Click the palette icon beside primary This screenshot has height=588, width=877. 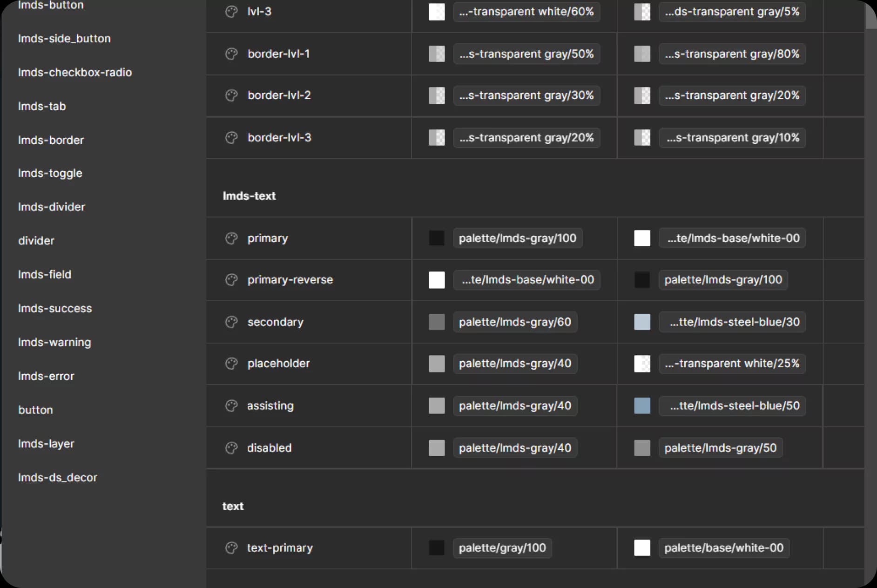tap(231, 238)
